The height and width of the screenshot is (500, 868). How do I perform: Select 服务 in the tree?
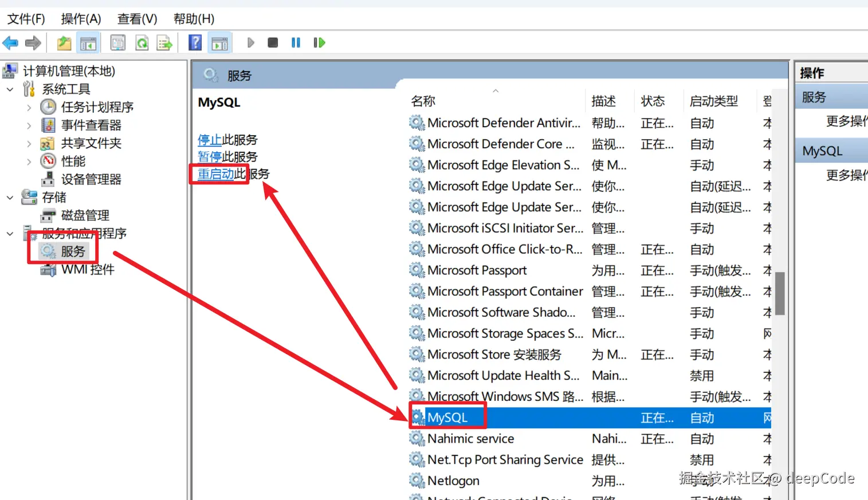[73, 251]
